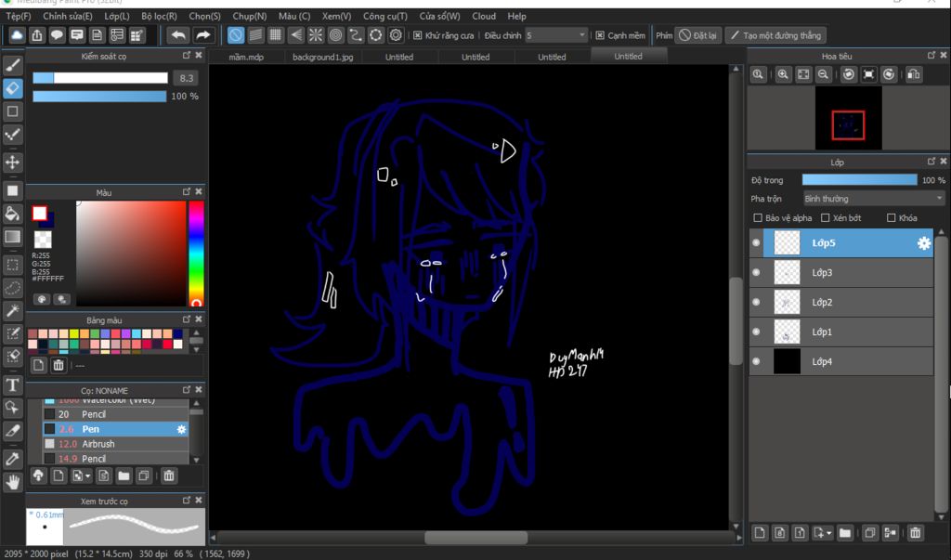Toggle the Khử răng cưa checkbox
The image size is (951, 560).
coord(417,35)
